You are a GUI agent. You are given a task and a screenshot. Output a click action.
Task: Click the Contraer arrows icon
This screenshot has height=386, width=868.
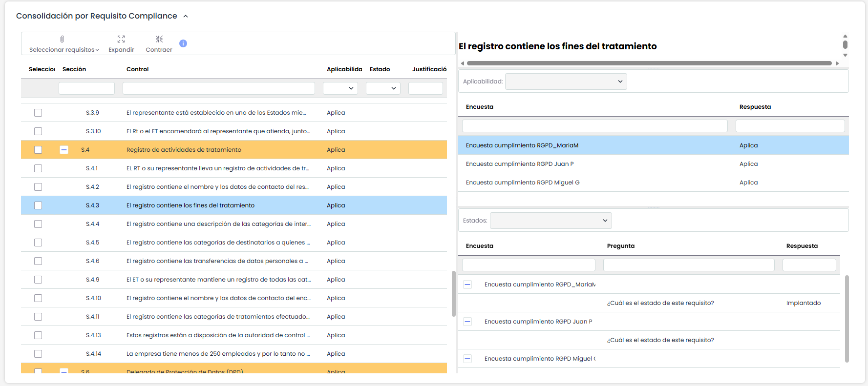click(x=159, y=39)
